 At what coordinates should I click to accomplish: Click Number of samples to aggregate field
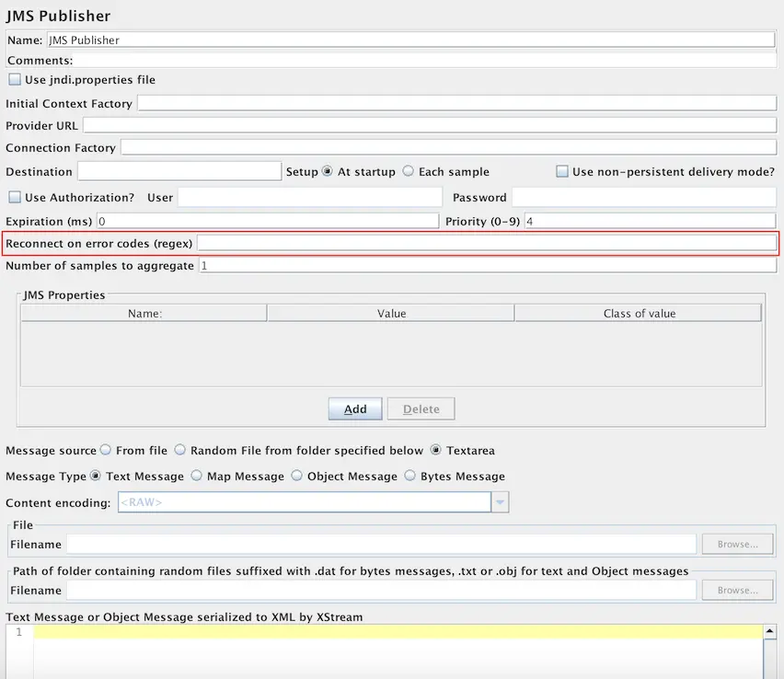point(488,266)
